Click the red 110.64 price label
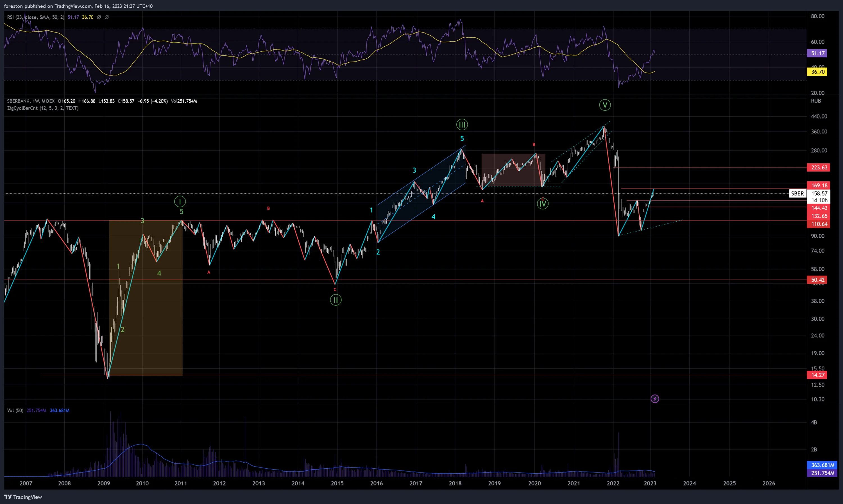The width and height of the screenshot is (843, 504). [819, 224]
